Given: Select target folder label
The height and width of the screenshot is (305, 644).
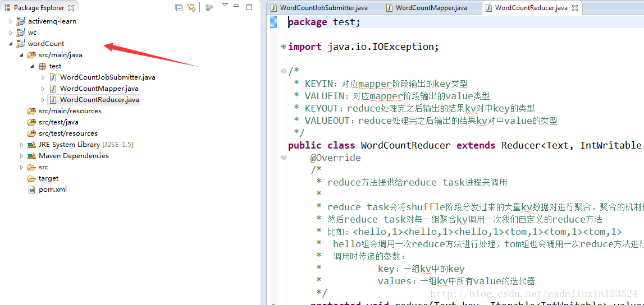Looking at the screenshot, I should tap(48, 178).
